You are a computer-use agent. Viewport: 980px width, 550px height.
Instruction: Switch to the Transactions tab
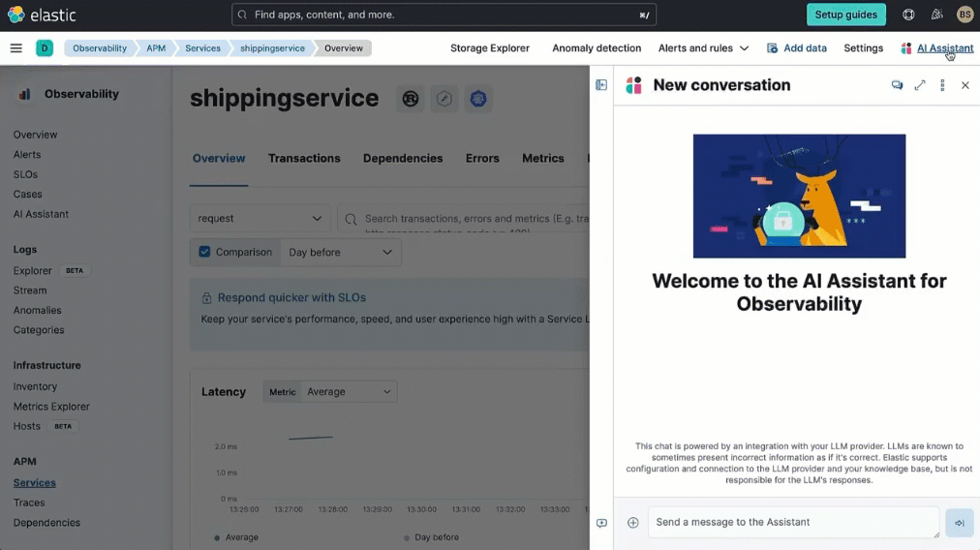tap(304, 158)
